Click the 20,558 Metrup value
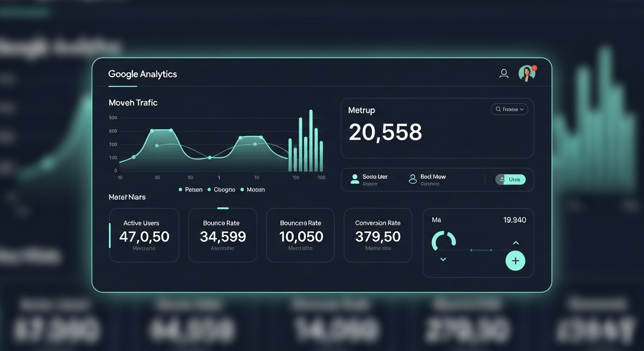 tap(385, 132)
